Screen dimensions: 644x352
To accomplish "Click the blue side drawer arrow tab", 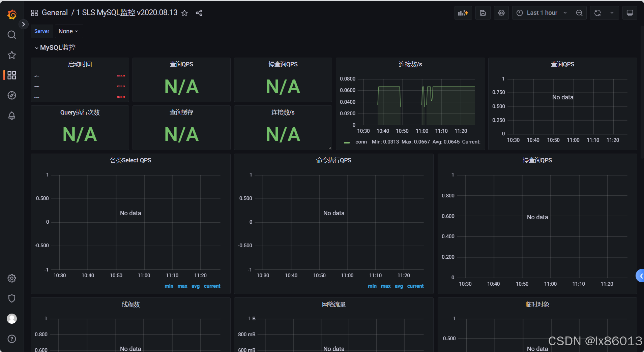I will click(640, 276).
